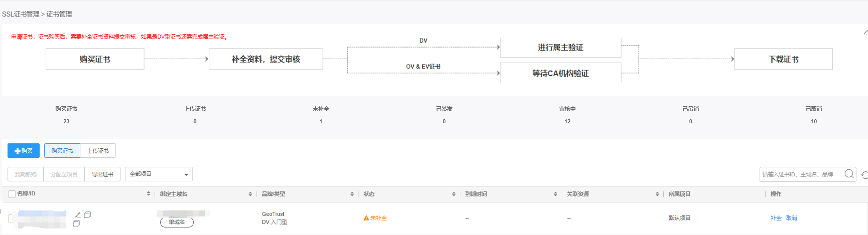Sort by 名称/ID column
The width and height of the screenshot is (868, 235).
pos(149,194)
